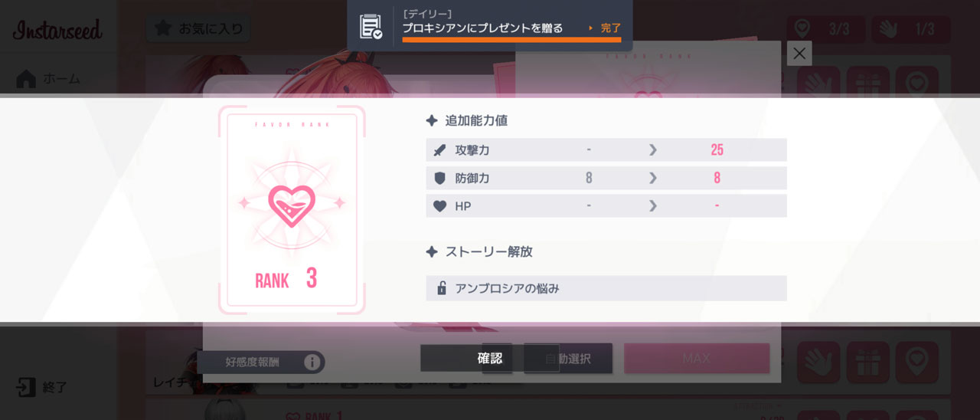The height and width of the screenshot is (420, 980).
Task: Click the orange daily progress bar
Action: pos(511,39)
